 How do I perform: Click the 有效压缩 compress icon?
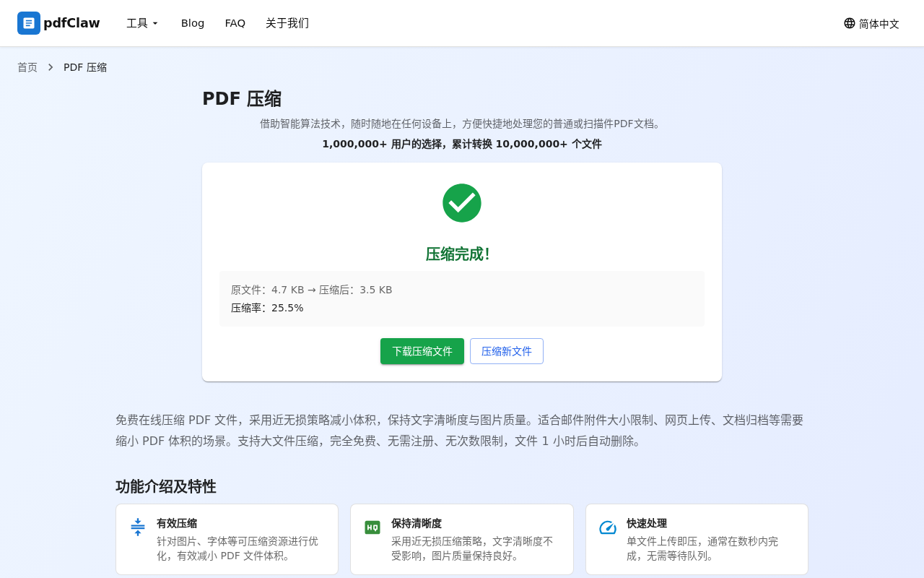coord(138,527)
